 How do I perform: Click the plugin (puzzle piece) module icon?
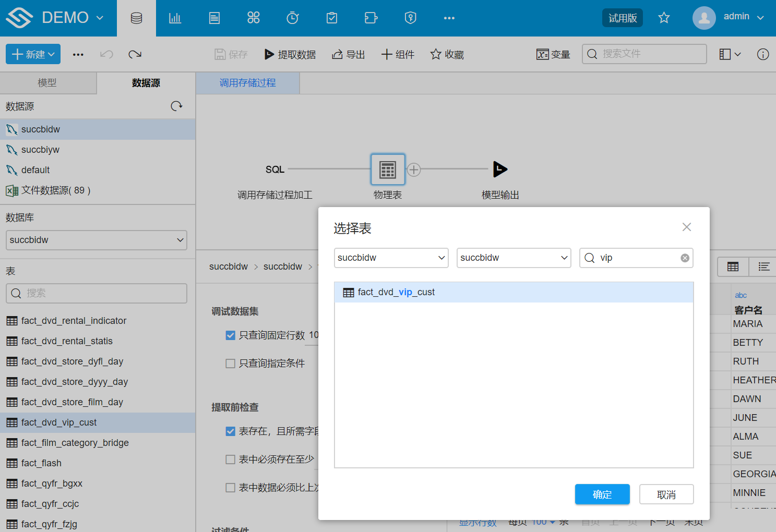pyautogui.click(x=371, y=17)
